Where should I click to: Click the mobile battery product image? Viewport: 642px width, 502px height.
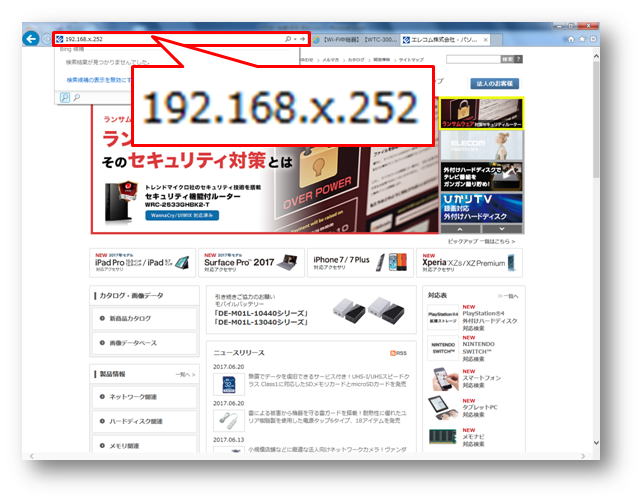pos(368,310)
